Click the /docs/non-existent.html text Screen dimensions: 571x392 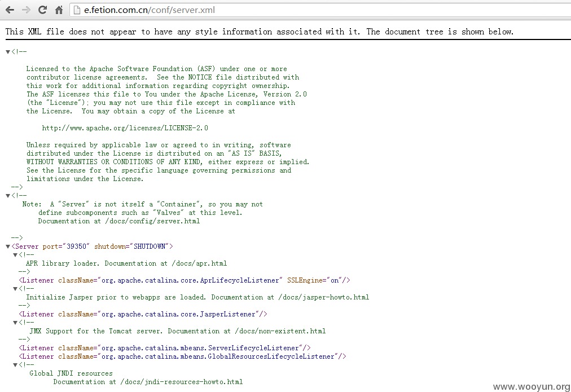(x=280, y=331)
